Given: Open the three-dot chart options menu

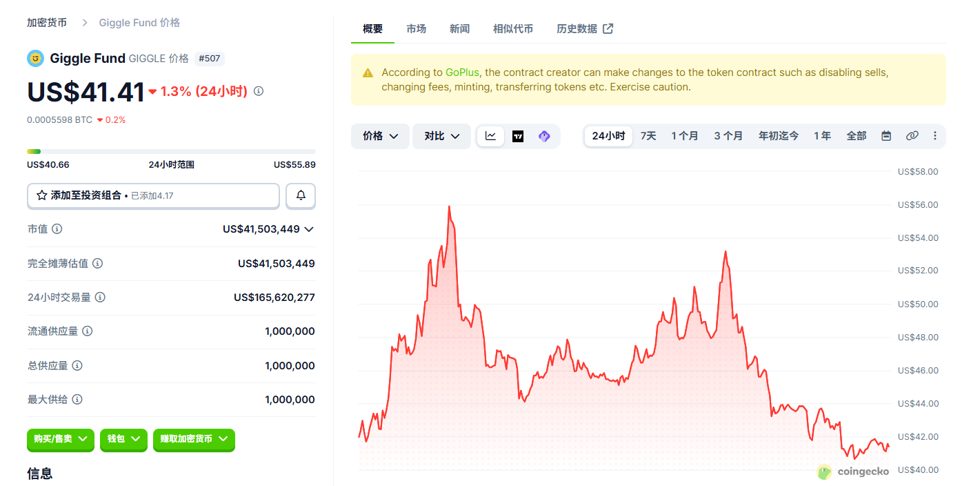Looking at the screenshot, I should (x=935, y=136).
